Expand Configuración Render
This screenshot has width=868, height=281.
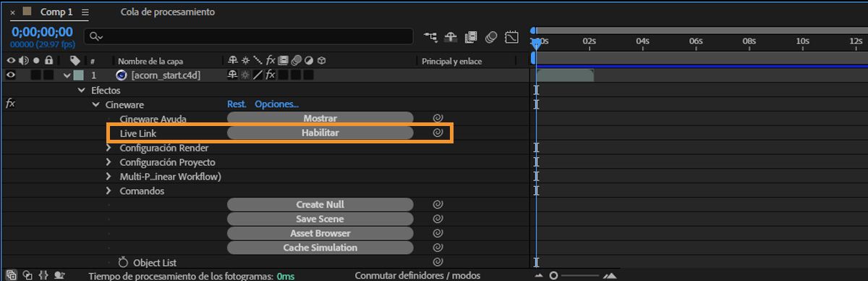109,148
